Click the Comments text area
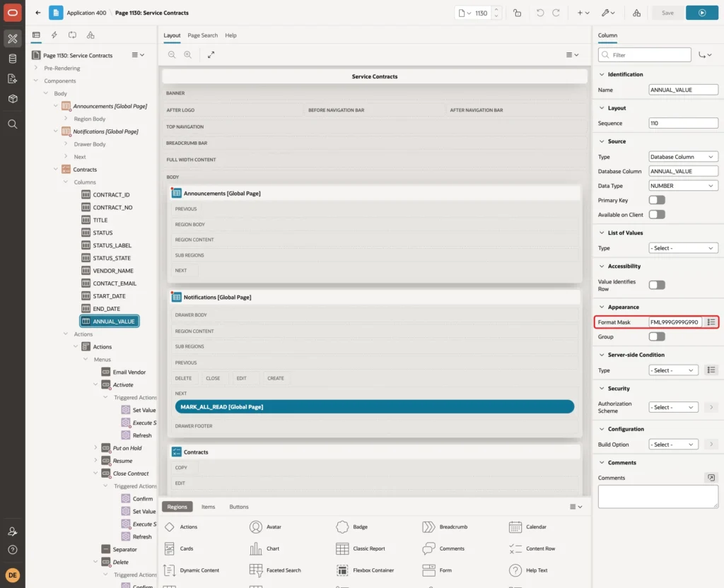Image resolution: width=724 pixels, height=588 pixels. coord(658,497)
